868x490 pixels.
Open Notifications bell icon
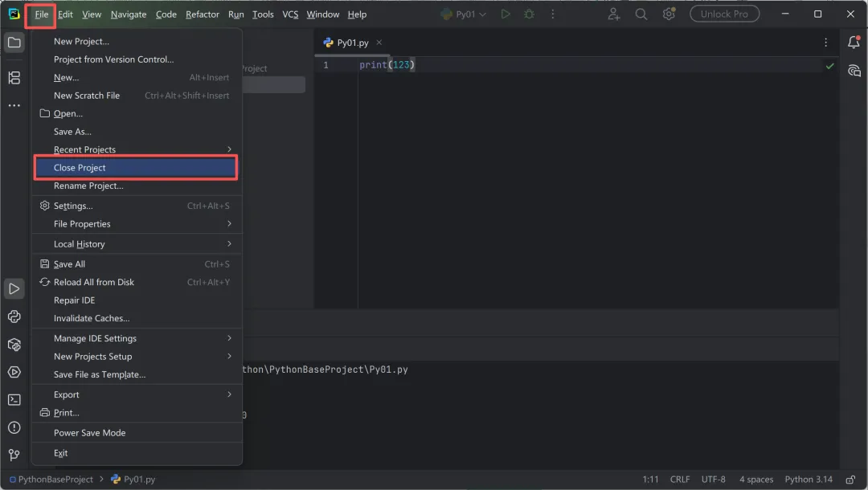pos(854,42)
